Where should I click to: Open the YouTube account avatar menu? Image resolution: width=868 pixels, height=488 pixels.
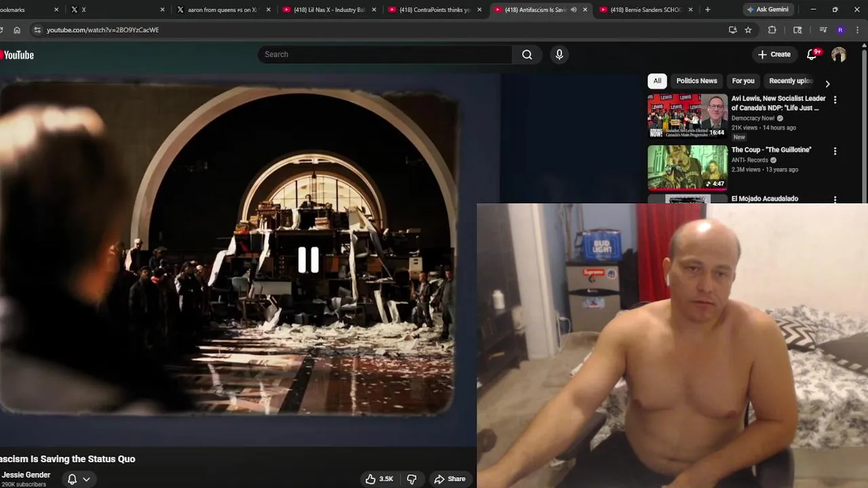(x=839, y=54)
